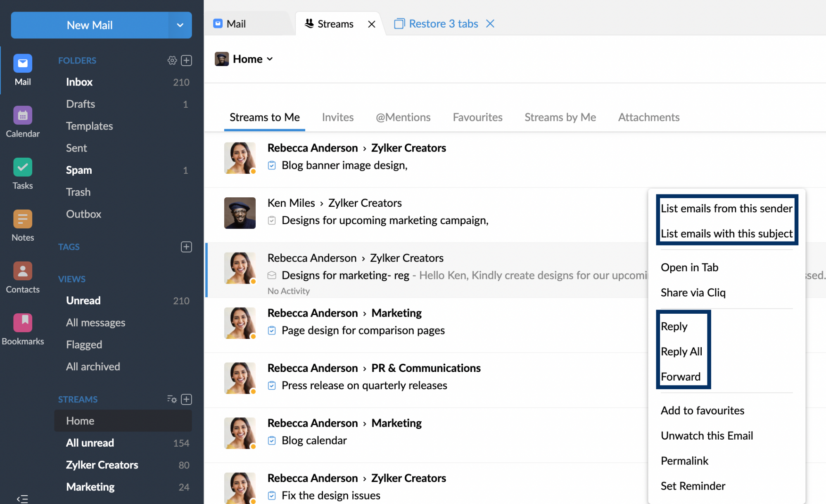Click the Streams settings icon
Screen dimensions: 826x504
coord(172,399)
